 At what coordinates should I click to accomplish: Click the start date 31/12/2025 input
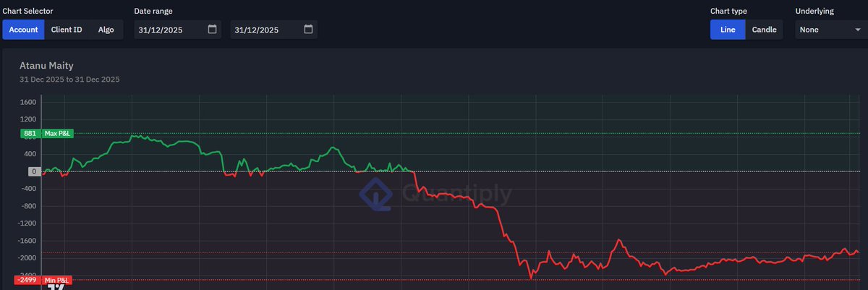click(x=178, y=30)
